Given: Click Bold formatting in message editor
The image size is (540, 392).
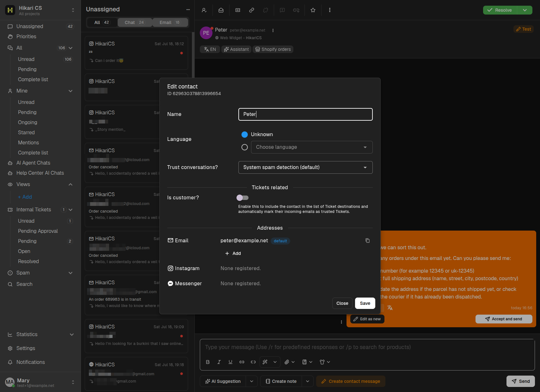Looking at the screenshot, I should pos(208,362).
